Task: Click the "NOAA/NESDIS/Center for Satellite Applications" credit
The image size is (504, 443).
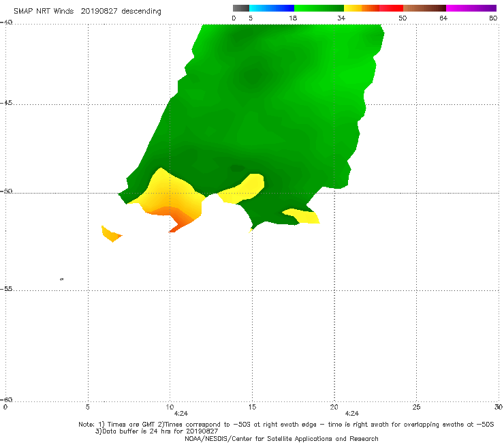Action: (281, 439)
